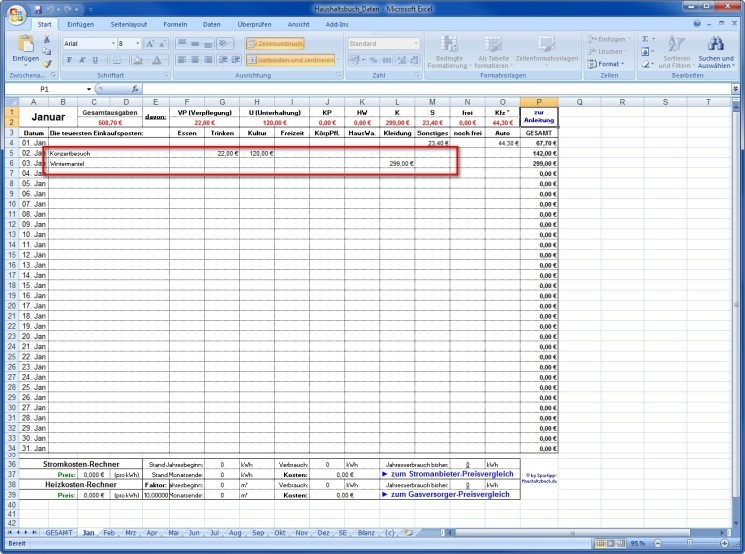
Task: Decrease font size with smaller A icon
Action: point(162,44)
